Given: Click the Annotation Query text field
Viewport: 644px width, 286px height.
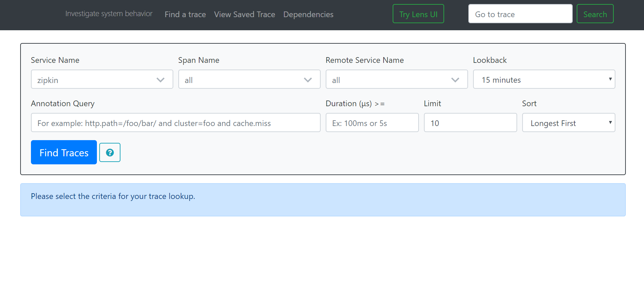Looking at the screenshot, I should (175, 123).
